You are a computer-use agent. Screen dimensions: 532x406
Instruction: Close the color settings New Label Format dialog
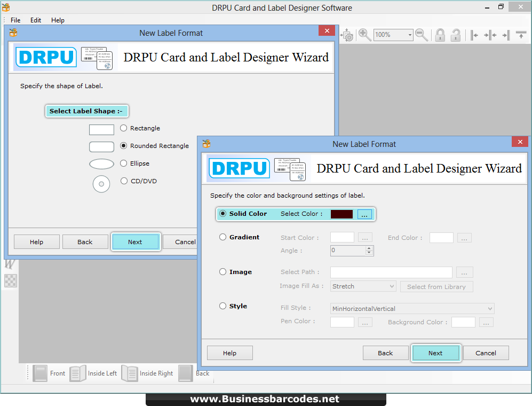pyautogui.click(x=520, y=142)
